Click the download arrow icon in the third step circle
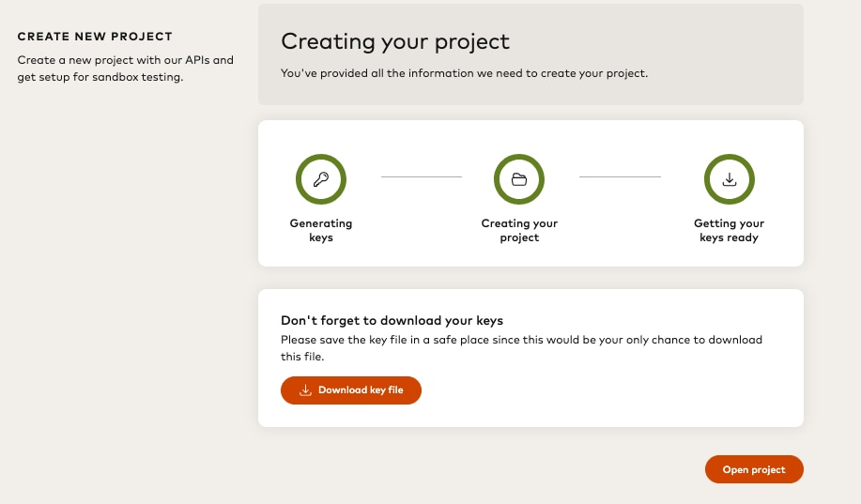 [729, 179]
